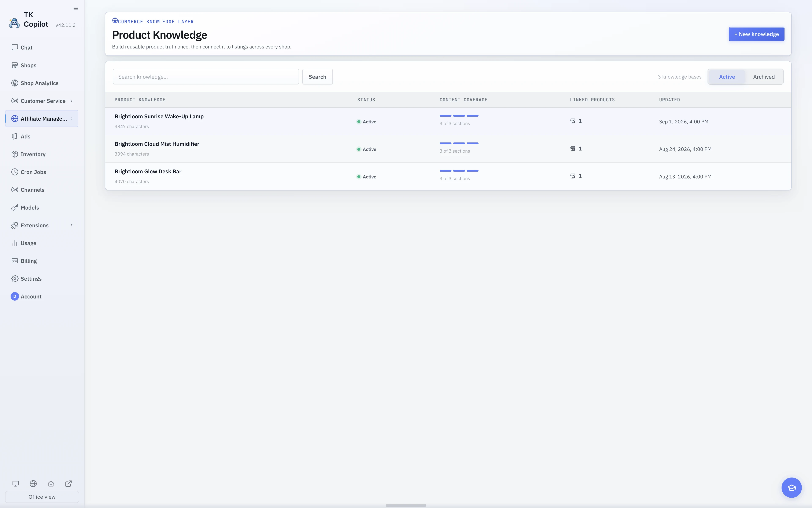Click the Models key icon
The height and width of the screenshot is (508, 812).
point(15,208)
